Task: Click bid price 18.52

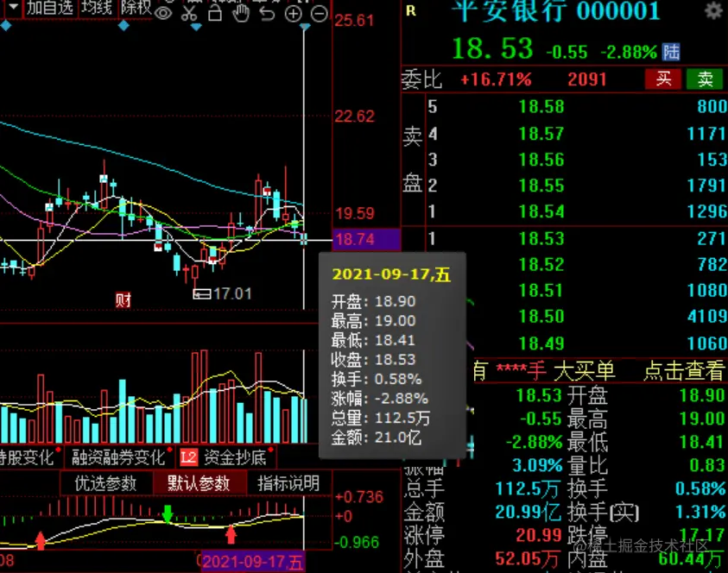Action: tap(541, 264)
